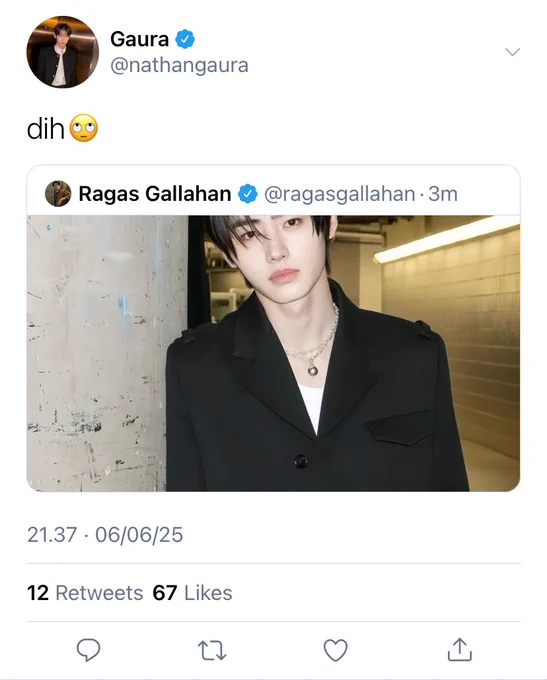This screenshot has width=547, height=680.
Task: Open the @nathangaura handle
Action: tap(179, 65)
